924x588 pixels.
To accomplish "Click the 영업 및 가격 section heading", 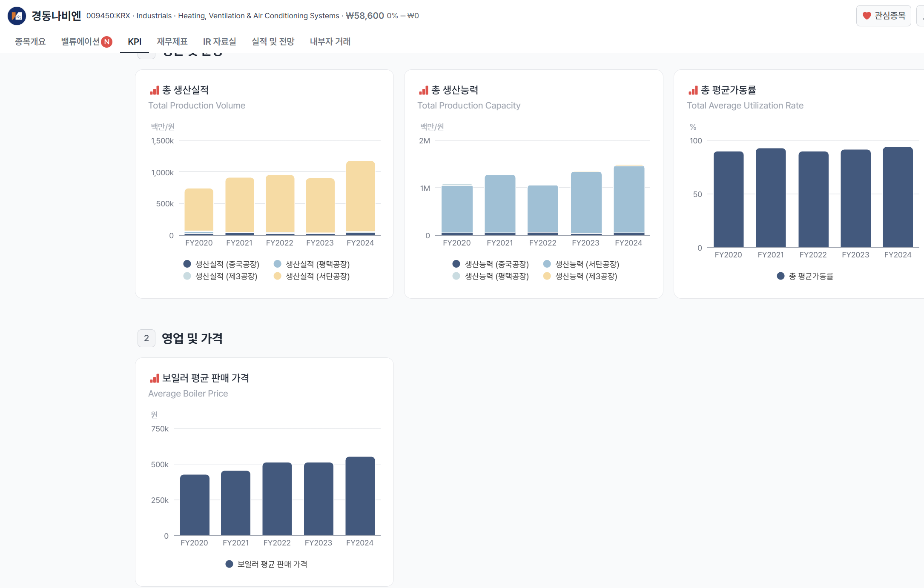I will point(192,338).
